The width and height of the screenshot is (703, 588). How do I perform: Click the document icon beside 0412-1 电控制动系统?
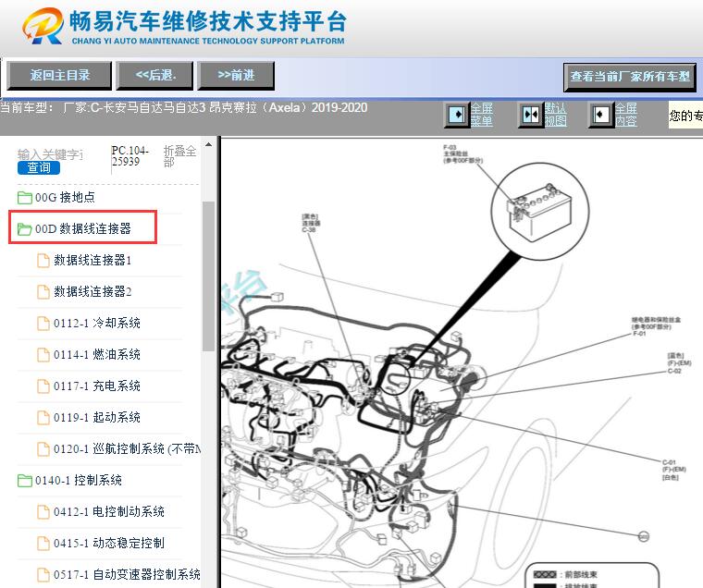(43, 512)
